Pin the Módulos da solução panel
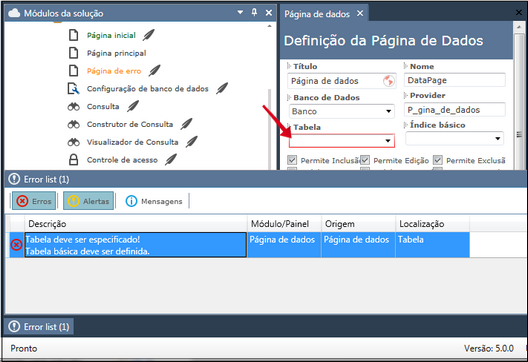Image resolution: width=528 pixels, height=362 pixels. click(x=254, y=12)
